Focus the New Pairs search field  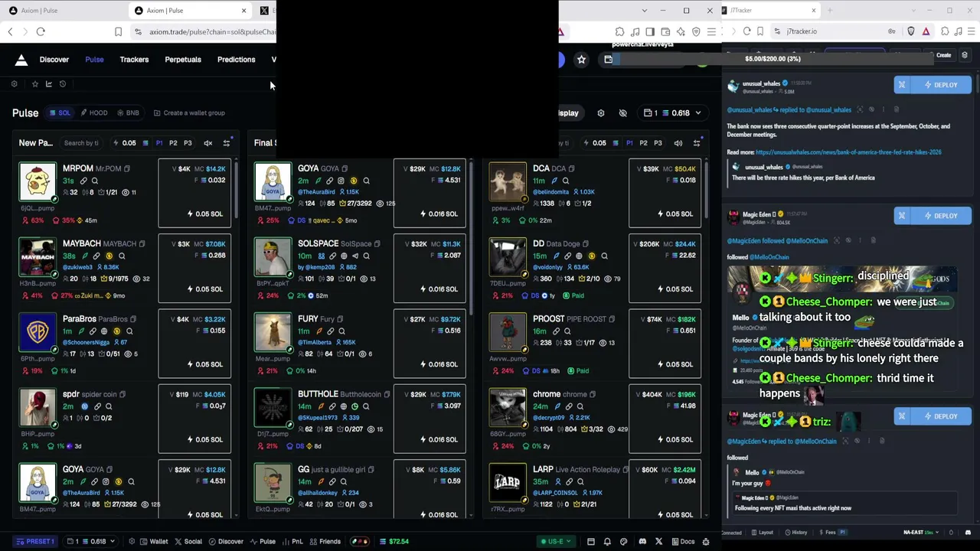(x=83, y=143)
